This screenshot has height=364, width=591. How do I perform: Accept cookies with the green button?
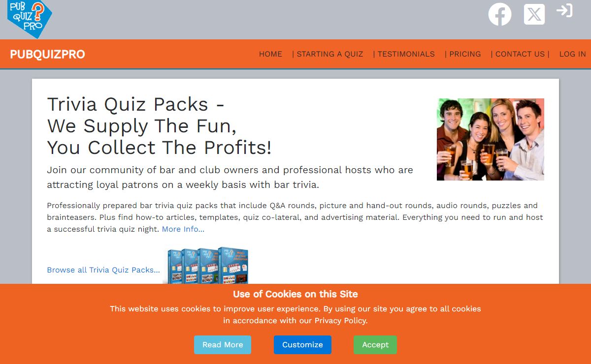pyautogui.click(x=375, y=345)
